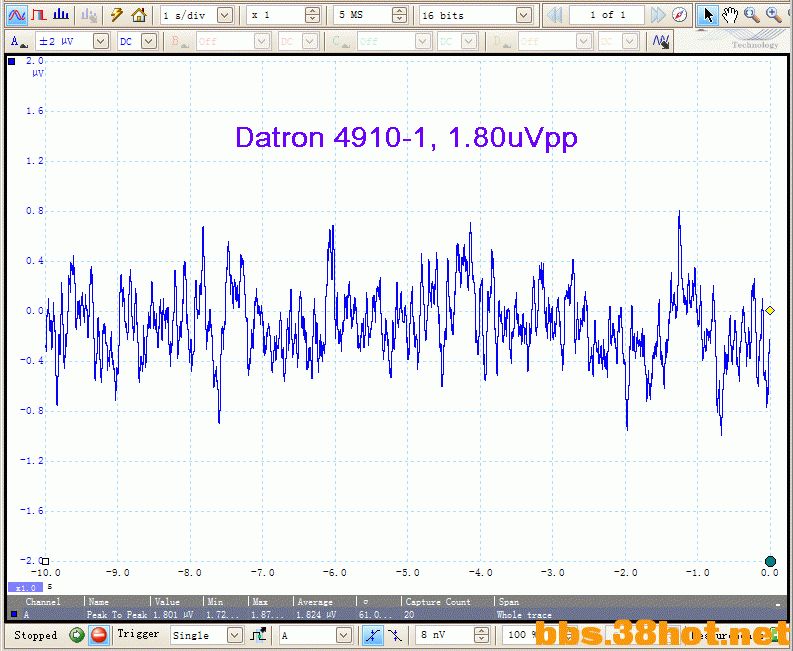Switch to Persistence mode view
The height and width of the screenshot is (651, 793).
click(39, 15)
